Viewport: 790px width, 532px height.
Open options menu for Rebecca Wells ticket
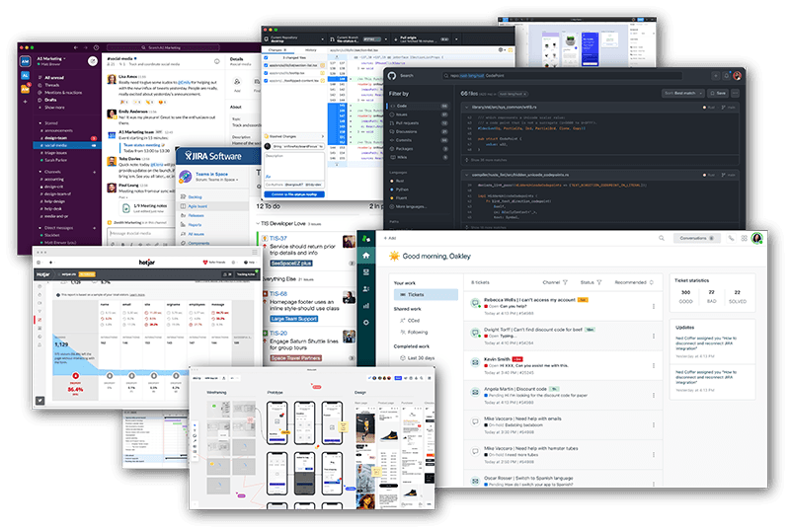[654, 306]
